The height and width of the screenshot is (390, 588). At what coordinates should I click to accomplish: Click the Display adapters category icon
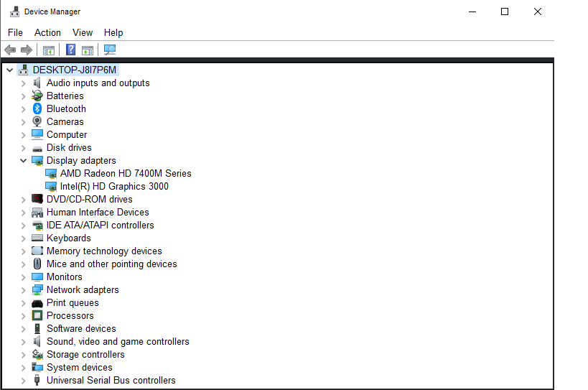pos(37,160)
